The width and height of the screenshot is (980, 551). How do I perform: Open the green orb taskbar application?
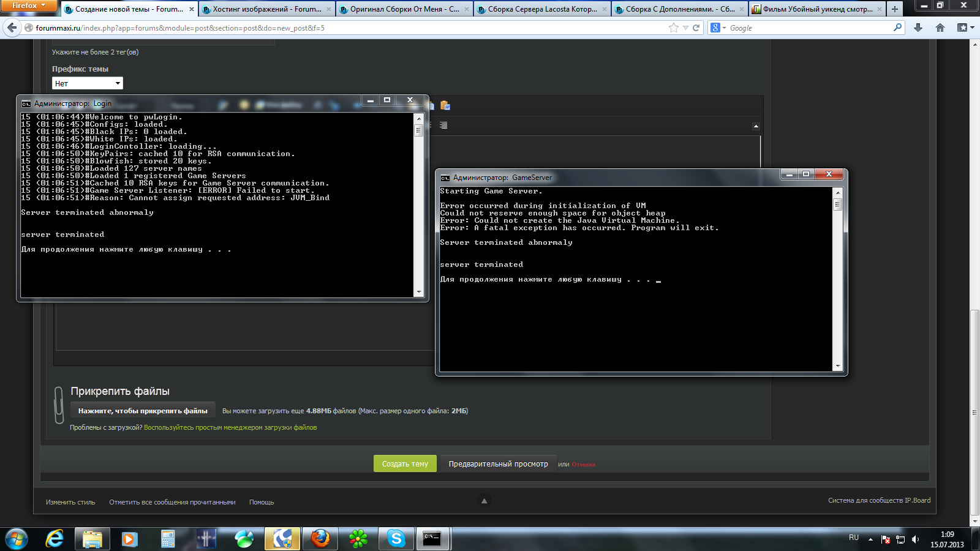click(244, 539)
